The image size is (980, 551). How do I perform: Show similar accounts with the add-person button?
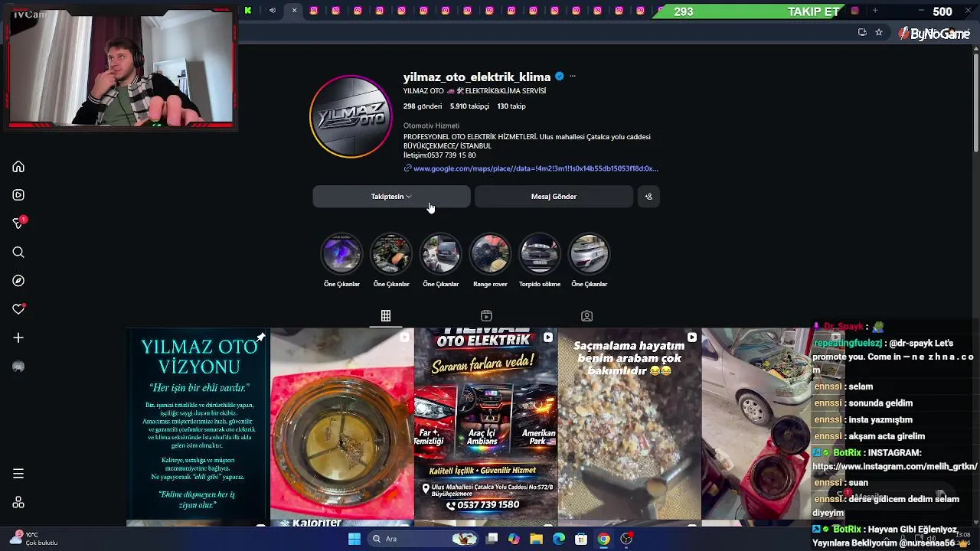[648, 197]
